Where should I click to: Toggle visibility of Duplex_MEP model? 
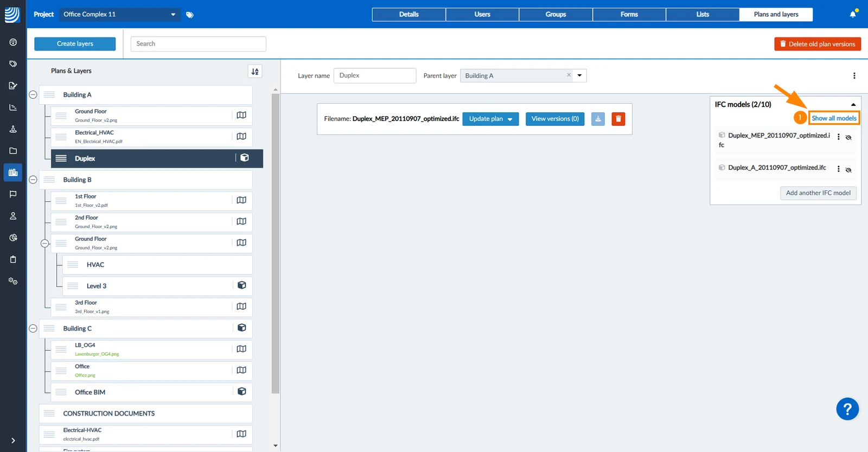coord(848,138)
